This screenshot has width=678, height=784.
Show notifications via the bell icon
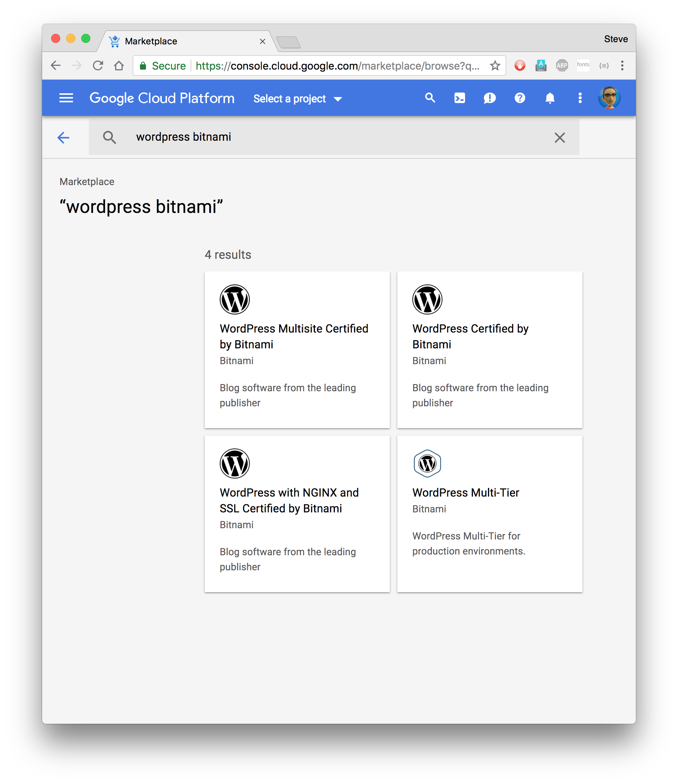tap(550, 99)
